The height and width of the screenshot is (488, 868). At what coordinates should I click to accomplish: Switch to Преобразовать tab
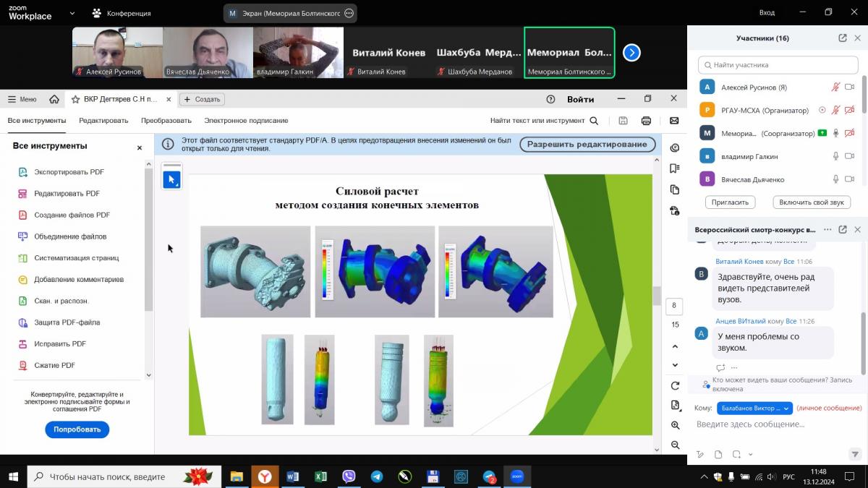click(166, 121)
